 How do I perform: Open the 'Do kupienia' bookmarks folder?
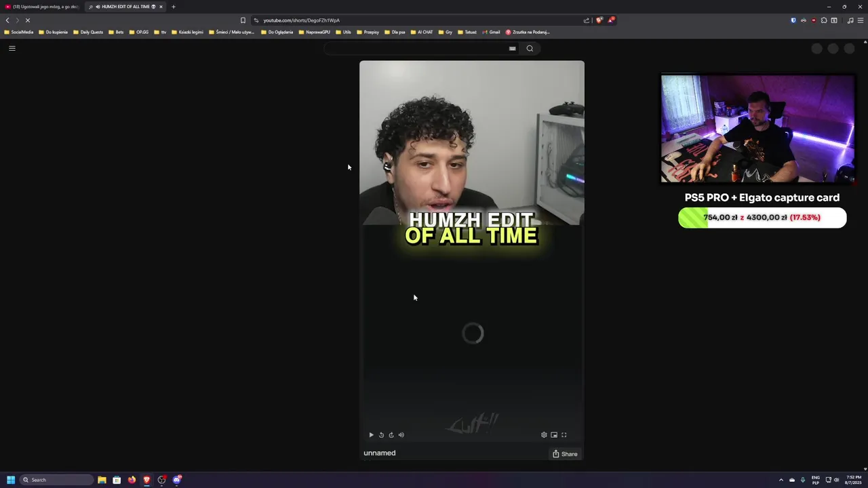tap(53, 32)
